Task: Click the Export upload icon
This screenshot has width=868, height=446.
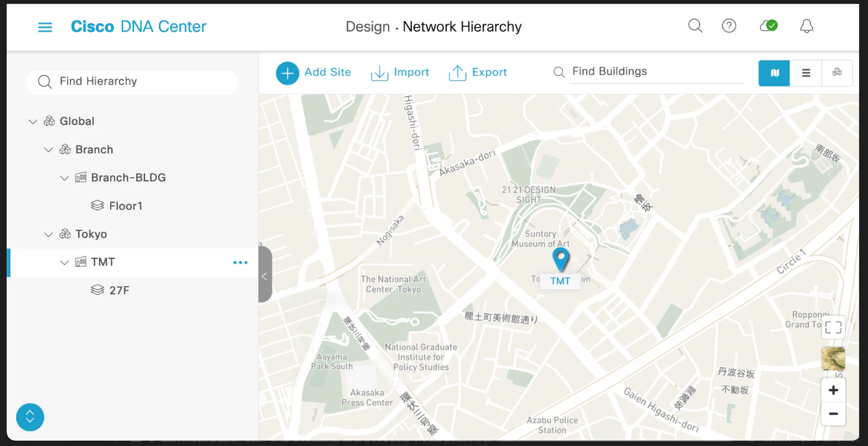Action: click(x=457, y=72)
